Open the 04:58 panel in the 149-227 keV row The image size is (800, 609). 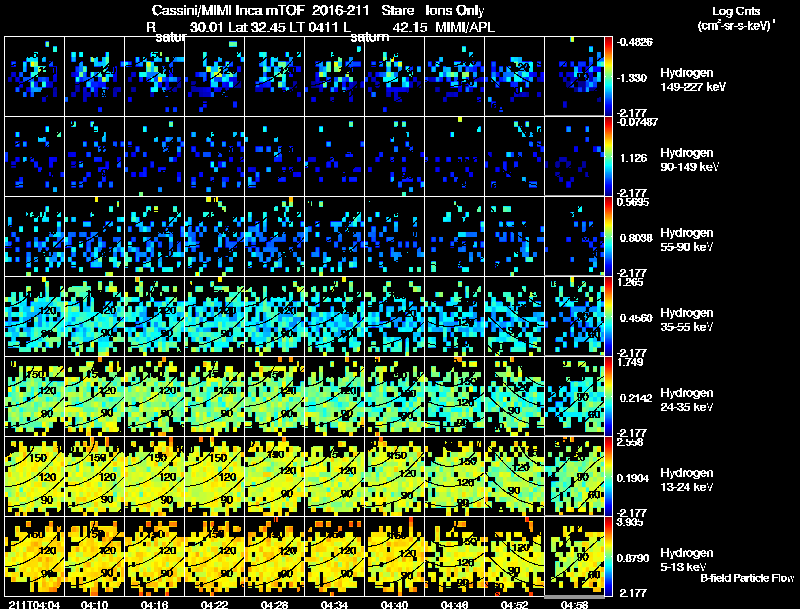[x=575, y=76]
